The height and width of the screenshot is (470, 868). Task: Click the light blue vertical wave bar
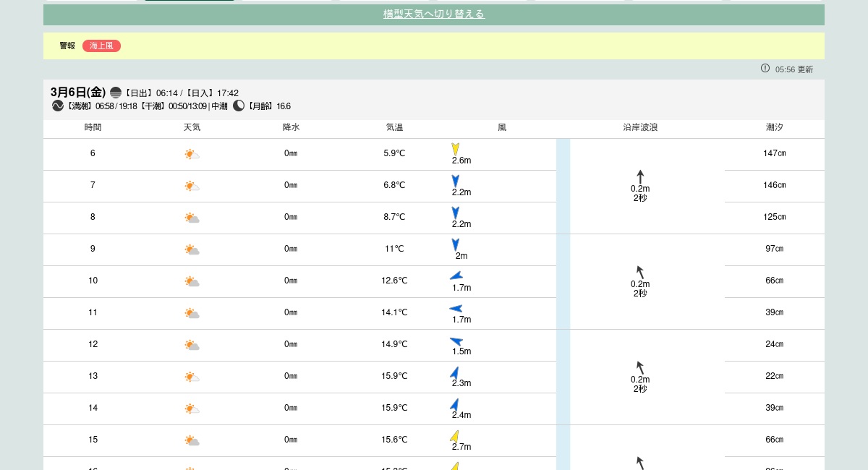tap(563, 304)
